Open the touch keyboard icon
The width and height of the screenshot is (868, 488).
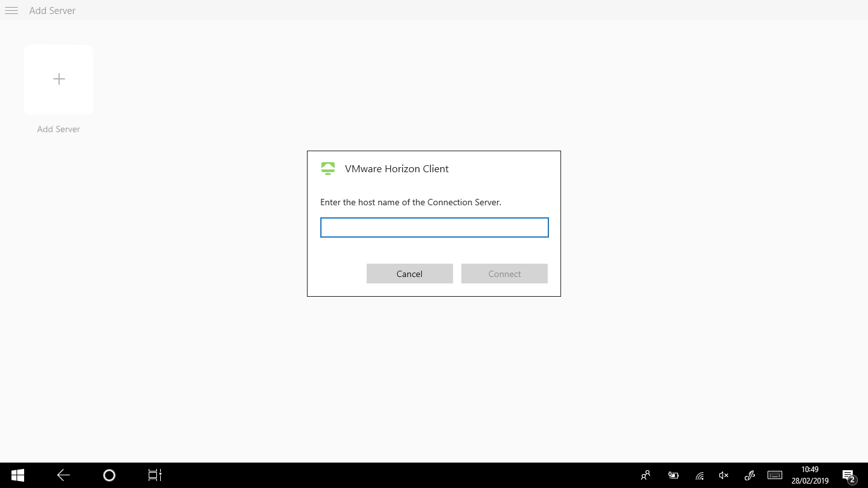[x=775, y=475]
